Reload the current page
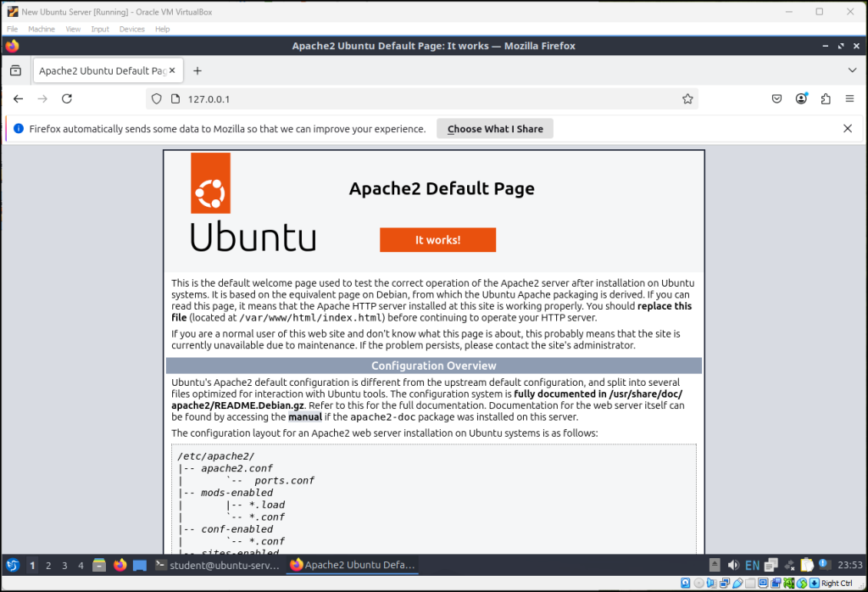Image resolution: width=868 pixels, height=592 pixels. click(67, 98)
